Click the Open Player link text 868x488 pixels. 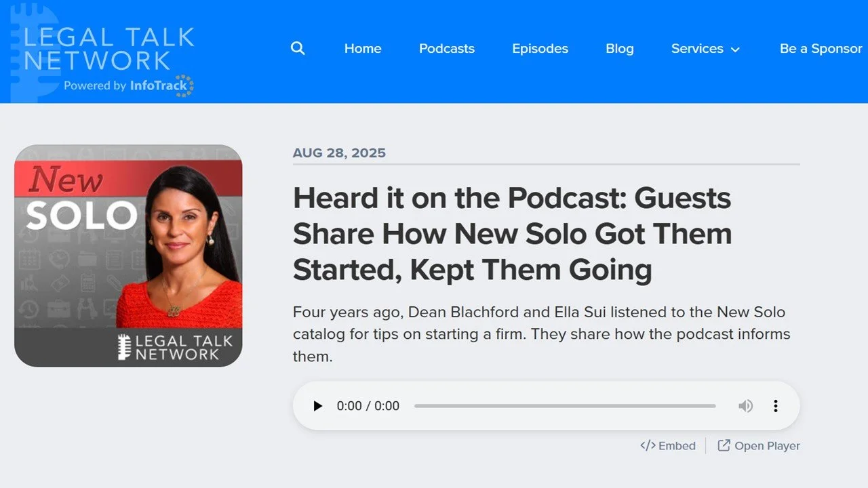point(767,446)
